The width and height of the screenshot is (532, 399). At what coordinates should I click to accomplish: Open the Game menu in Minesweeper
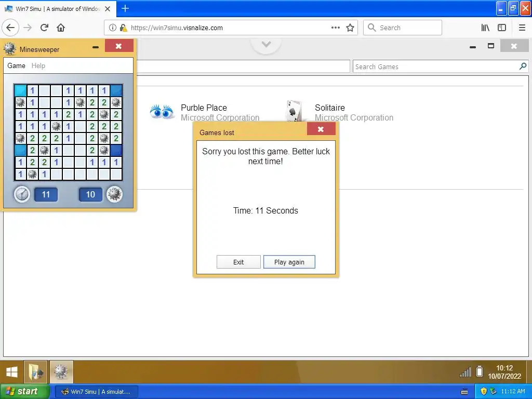click(x=16, y=65)
